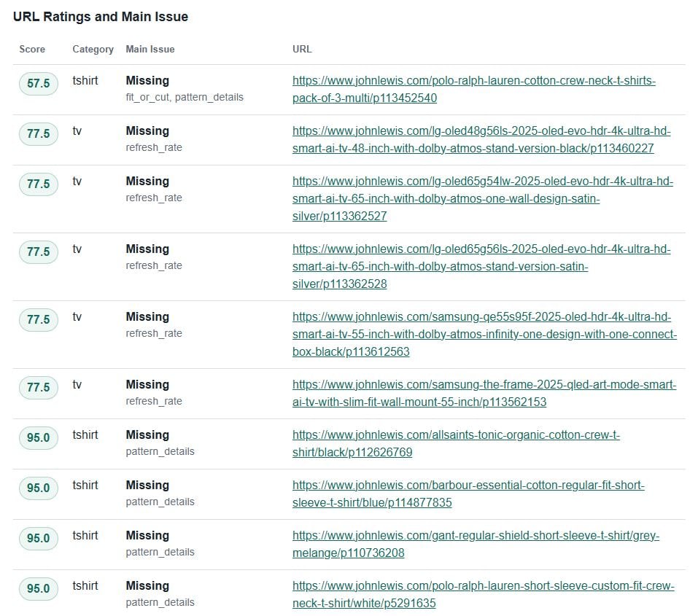Screen dimensions: 698x616
Task: Click the 95.0 score for allsaints row
Action: point(38,437)
